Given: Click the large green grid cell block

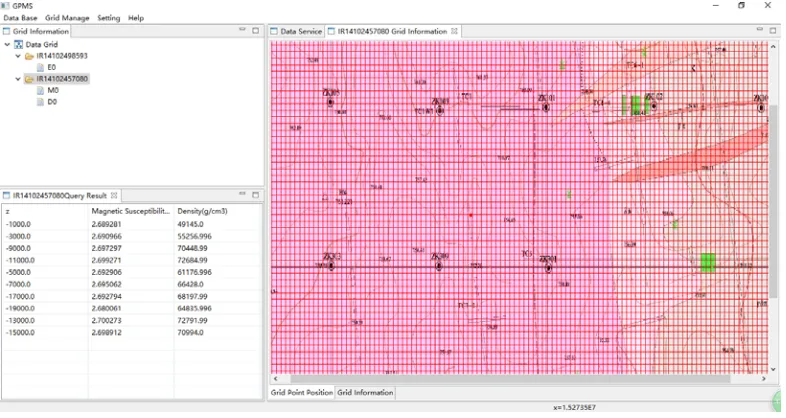Looking at the screenshot, I should [707, 263].
